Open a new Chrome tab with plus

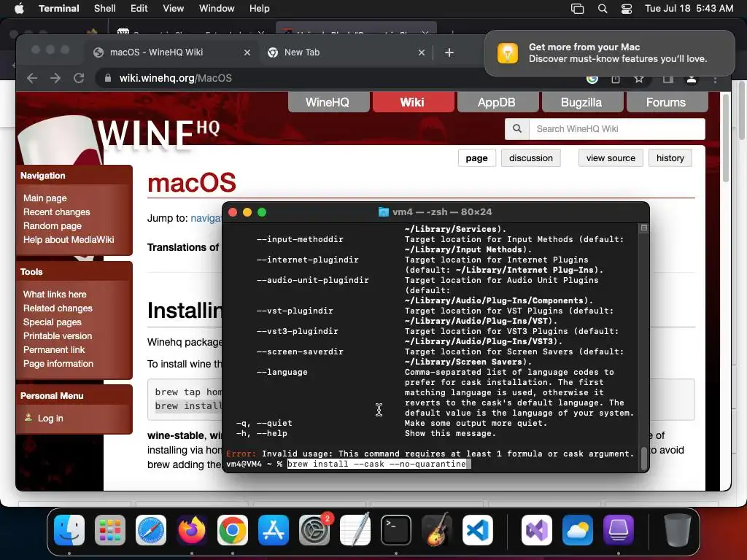click(x=449, y=52)
